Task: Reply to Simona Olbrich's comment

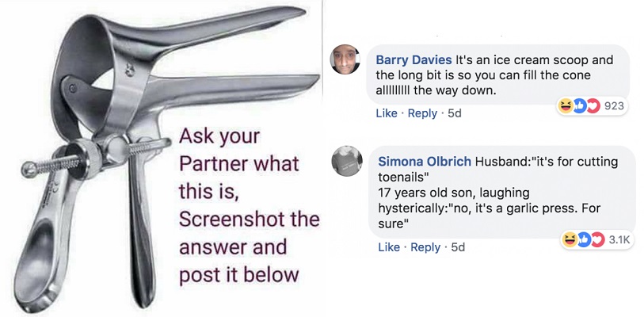Action: pos(425,247)
